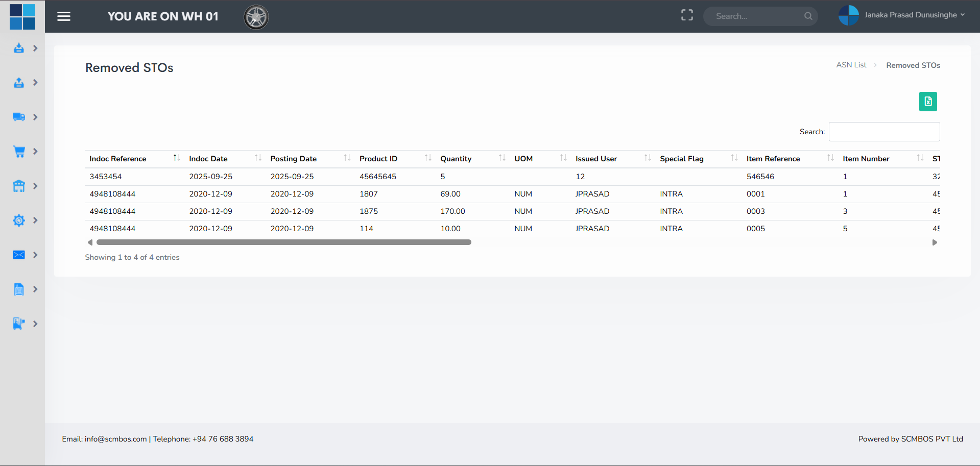This screenshot has height=466, width=980.
Task: Open the shopping cart sidebar menu
Action: [19, 152]
